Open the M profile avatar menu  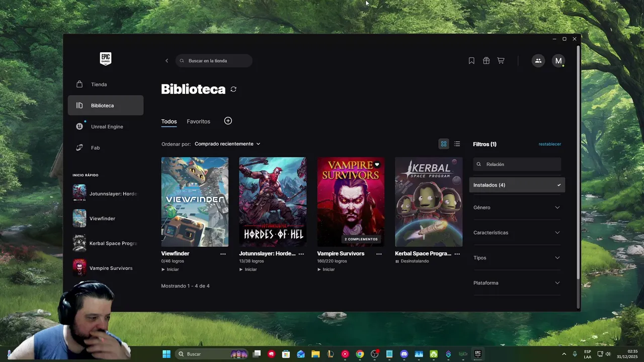click(558, 61)
